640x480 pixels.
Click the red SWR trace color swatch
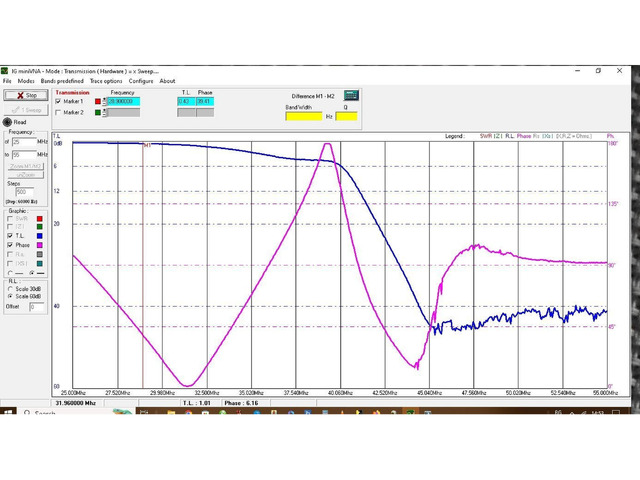[x=40, y=219]
